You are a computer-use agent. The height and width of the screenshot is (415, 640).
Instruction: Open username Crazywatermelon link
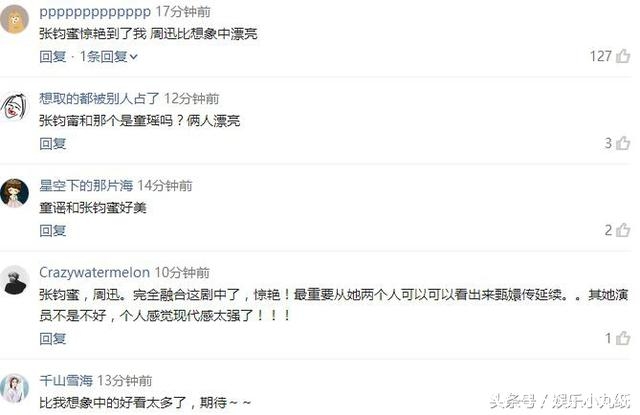pos(94,272)
